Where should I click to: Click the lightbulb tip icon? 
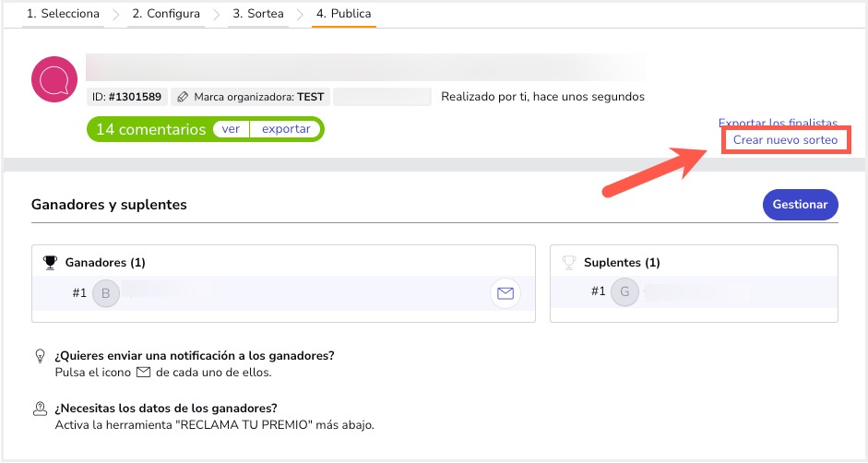pos(40,356)
